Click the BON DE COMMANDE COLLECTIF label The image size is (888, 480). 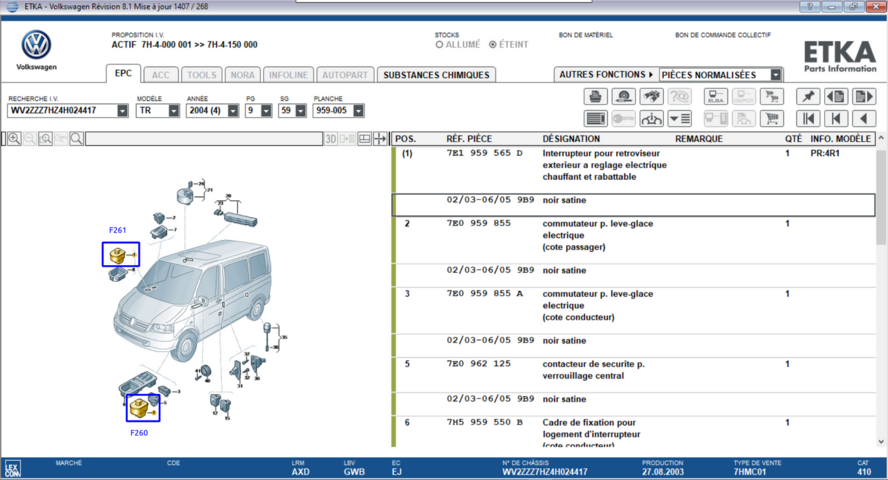point(723,35)
